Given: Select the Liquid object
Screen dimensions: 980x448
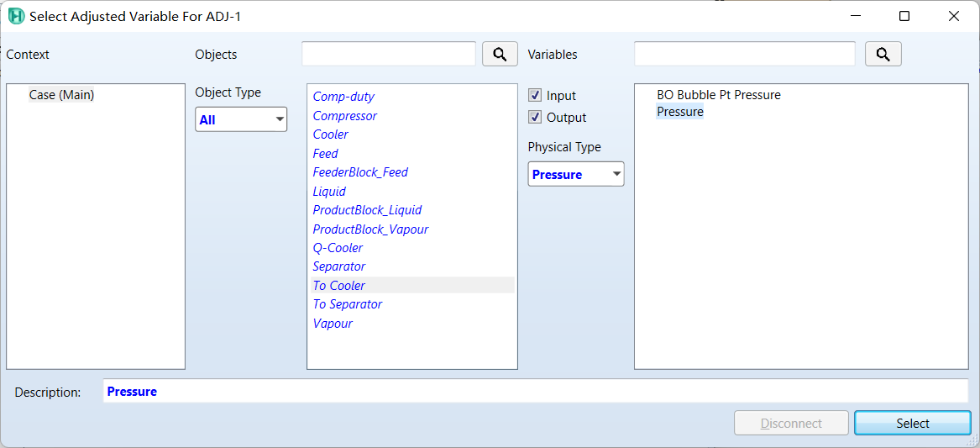Looking at the screenshot, I should [x=328, y=191].
